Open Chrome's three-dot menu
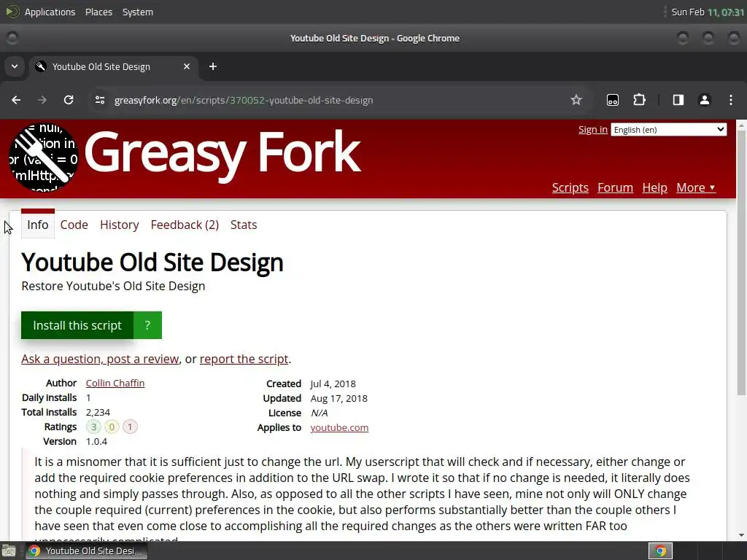 [731, 100]
